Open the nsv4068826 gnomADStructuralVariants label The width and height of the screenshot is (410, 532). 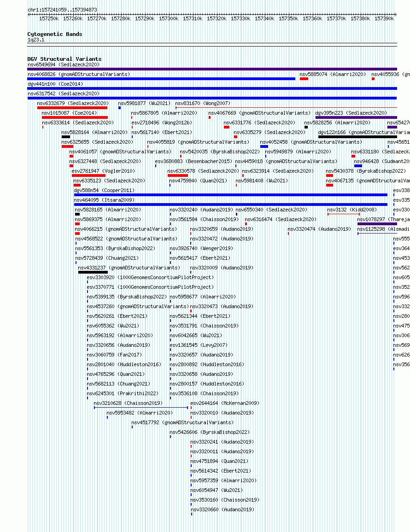79,74
